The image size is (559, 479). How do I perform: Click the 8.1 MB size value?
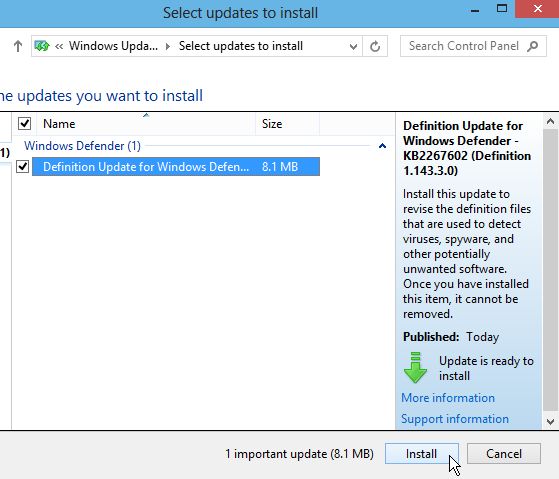pyautogui.click(x=280, y=167)
